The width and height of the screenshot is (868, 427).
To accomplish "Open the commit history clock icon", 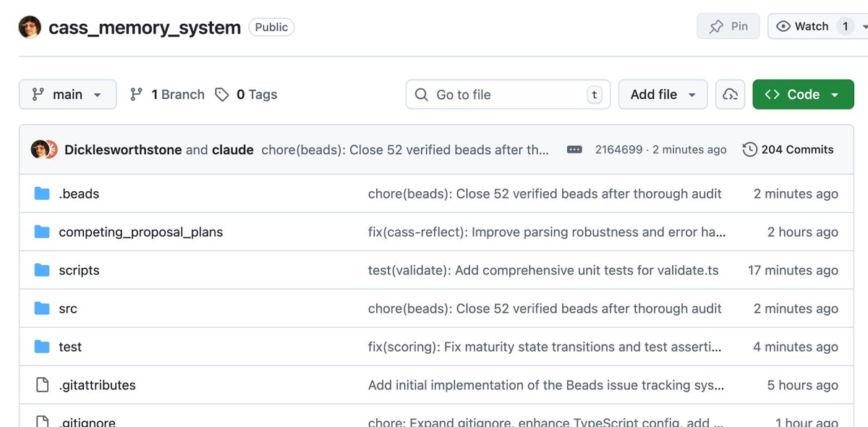I will coord(750,150).
